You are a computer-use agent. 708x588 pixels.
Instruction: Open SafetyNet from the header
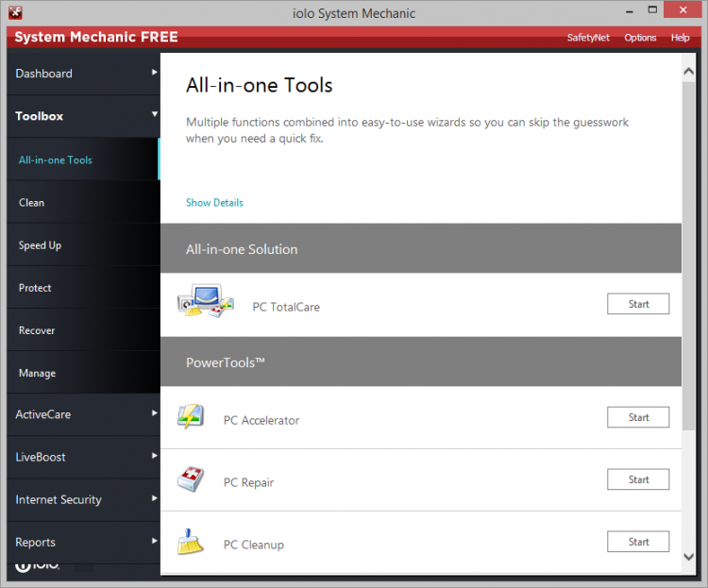[x=588, y=38]
